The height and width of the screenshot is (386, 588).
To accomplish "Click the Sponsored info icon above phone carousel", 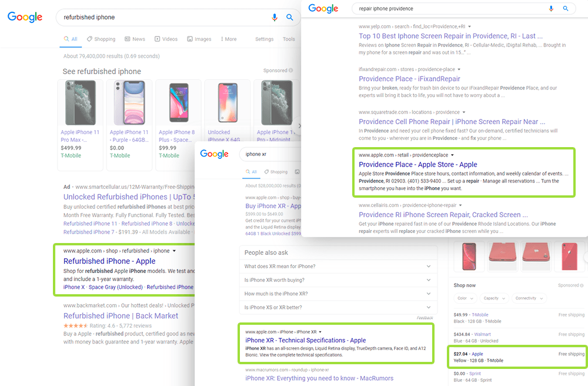I will pos(291,70).
